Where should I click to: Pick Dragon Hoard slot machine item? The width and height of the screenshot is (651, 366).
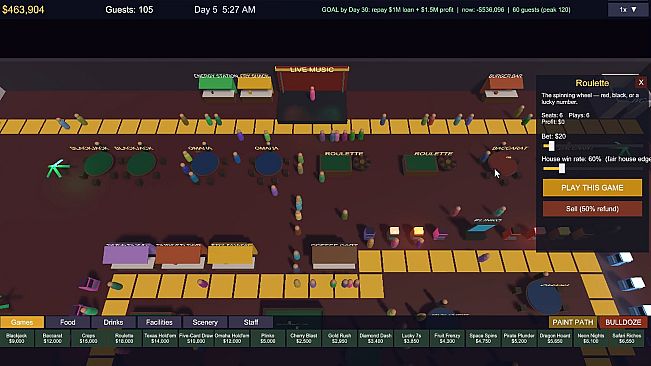click(x=555, y=338)
